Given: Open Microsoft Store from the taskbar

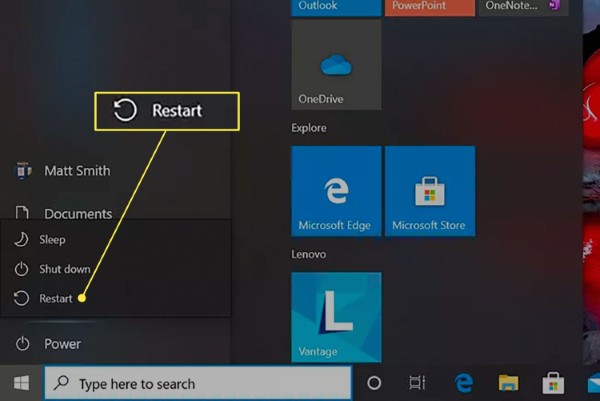Looking at the screenshot, I should 552,383.
